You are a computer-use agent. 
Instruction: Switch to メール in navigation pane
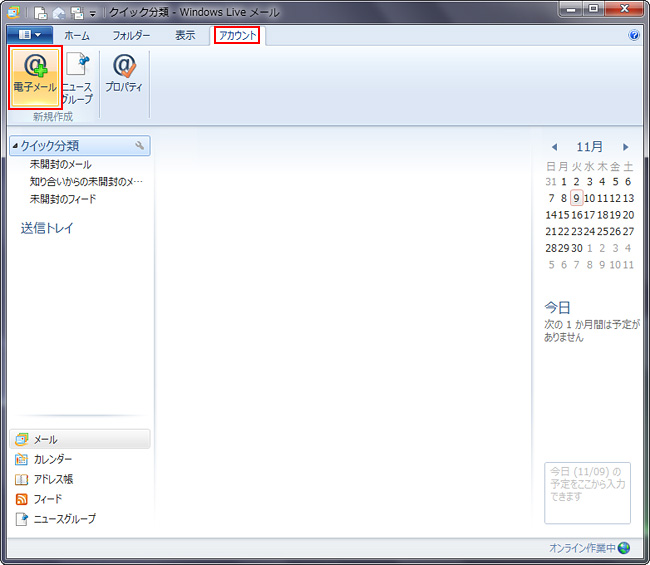80,439
